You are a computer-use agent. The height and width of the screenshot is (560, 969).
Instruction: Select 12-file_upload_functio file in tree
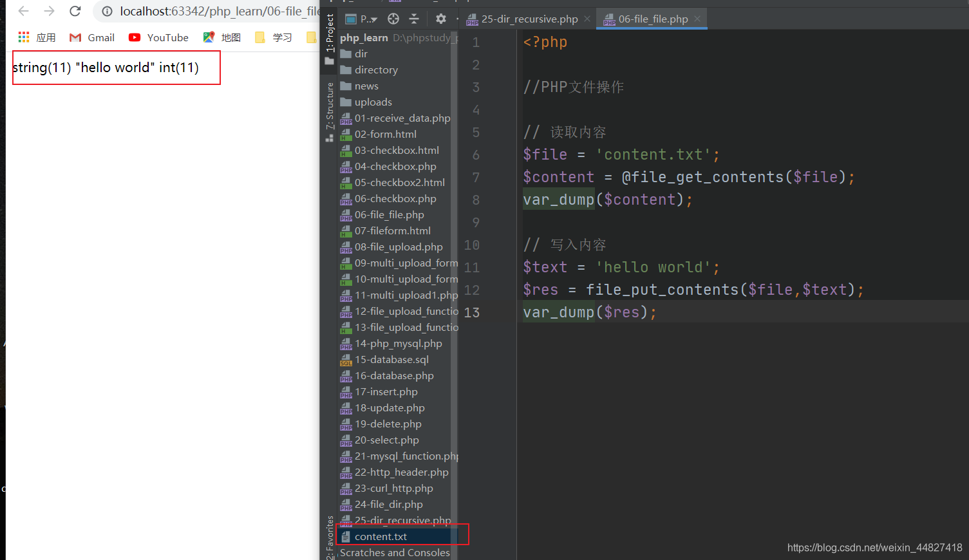click(399, 311)
